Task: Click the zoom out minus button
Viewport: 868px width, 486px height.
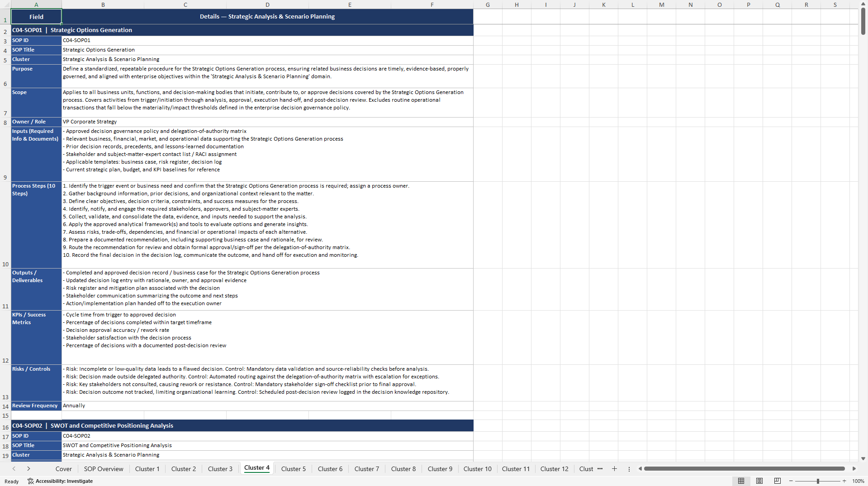Action: click(x=791, y=481)
